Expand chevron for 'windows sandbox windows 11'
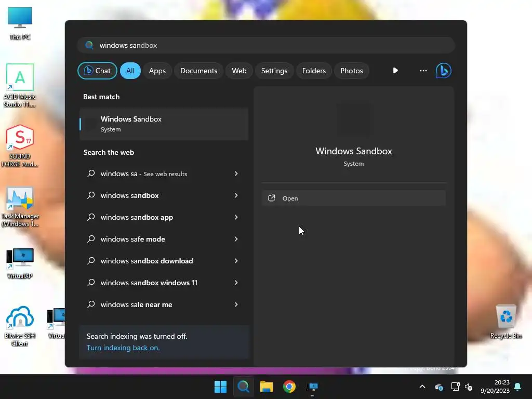Screen dimensions: 532x399 (x=236, y=283)
